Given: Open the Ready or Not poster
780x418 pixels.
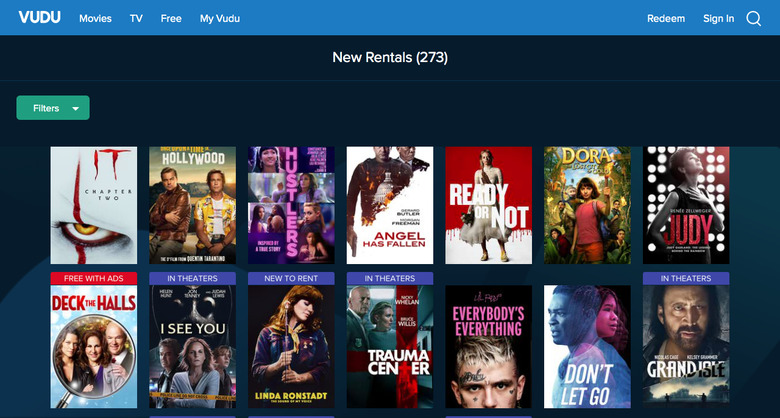Looking at the screenshot, I should 488,205.
